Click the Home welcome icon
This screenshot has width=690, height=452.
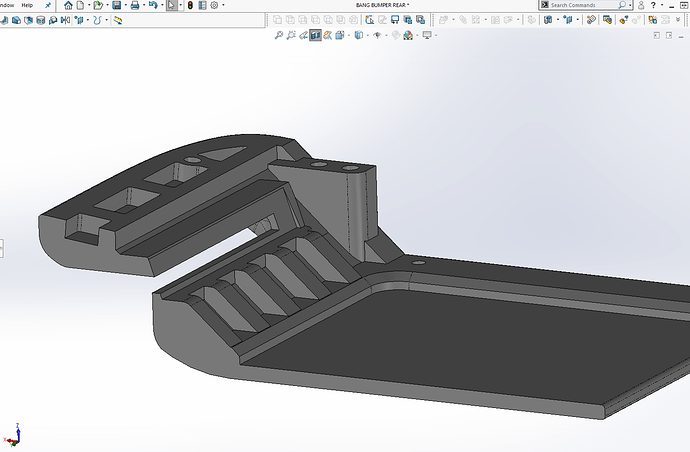68,5
